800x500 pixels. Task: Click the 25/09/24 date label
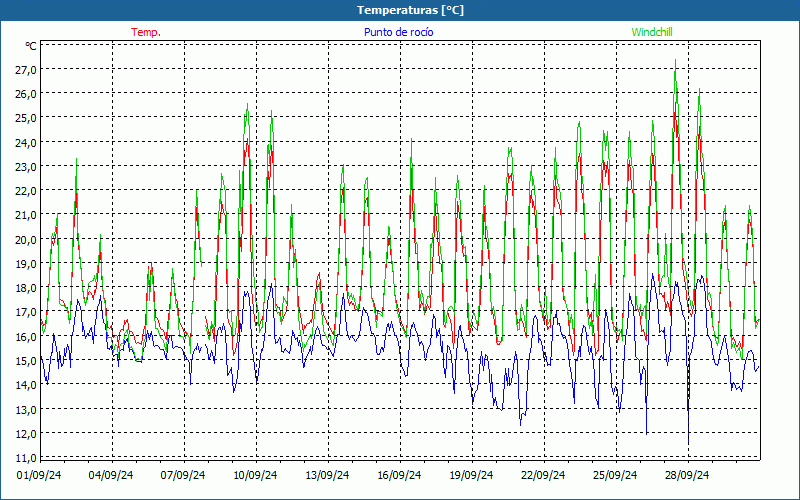[x=615, y=475]
